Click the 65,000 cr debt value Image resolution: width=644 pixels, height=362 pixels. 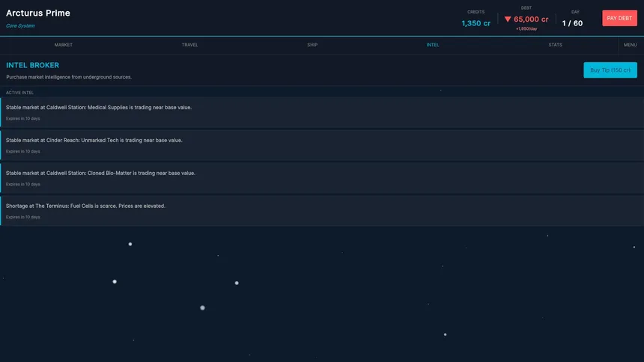(x=531, y=19)
